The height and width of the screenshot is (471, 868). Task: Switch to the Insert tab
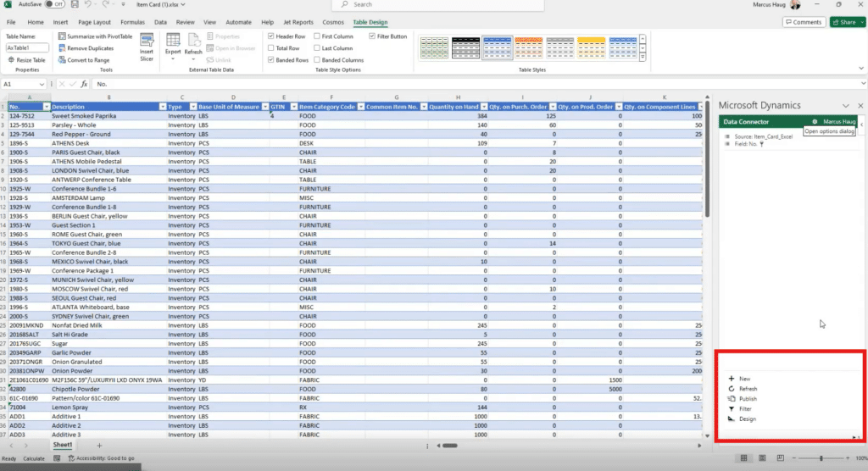(60, 22)
